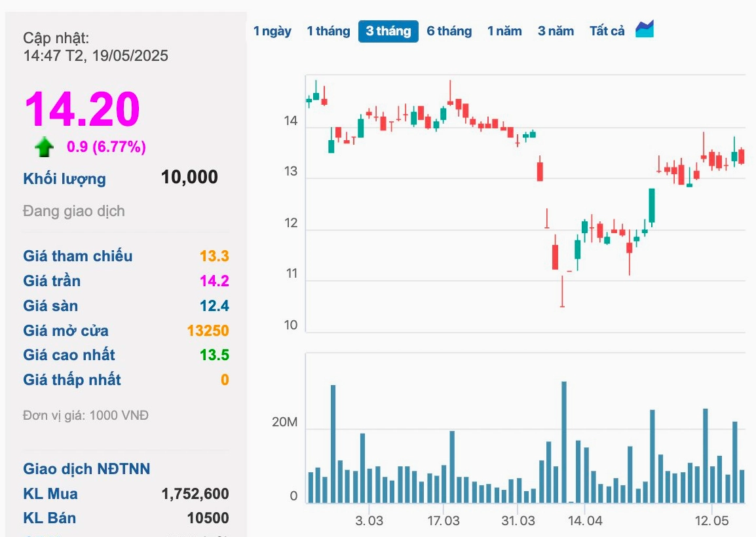Click the green up arrow price icon
This screenshot has width=756, height=537.
(45, 147)
